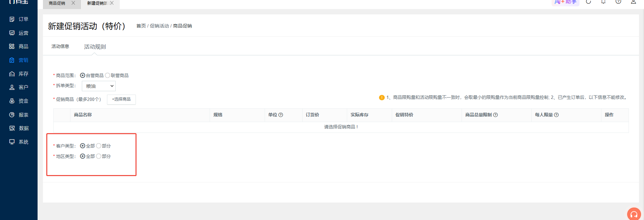644x220 pixels.
Task: Show help tooltip for 单位 column
Action: [x=281, y=115]
